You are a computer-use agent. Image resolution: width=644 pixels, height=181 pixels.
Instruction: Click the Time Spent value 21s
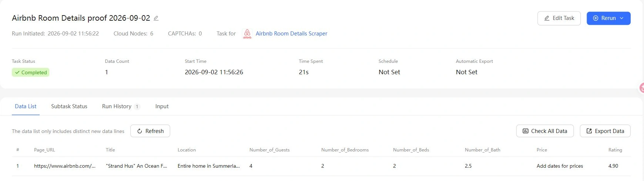point(303,72)
